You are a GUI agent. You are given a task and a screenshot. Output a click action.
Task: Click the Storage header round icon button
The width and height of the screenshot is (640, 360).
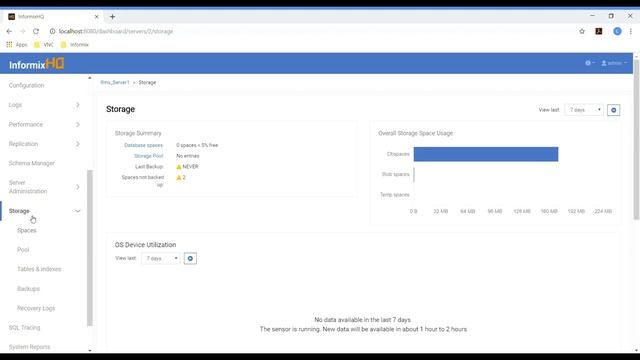pyautogui.click(x=613, y=110)
